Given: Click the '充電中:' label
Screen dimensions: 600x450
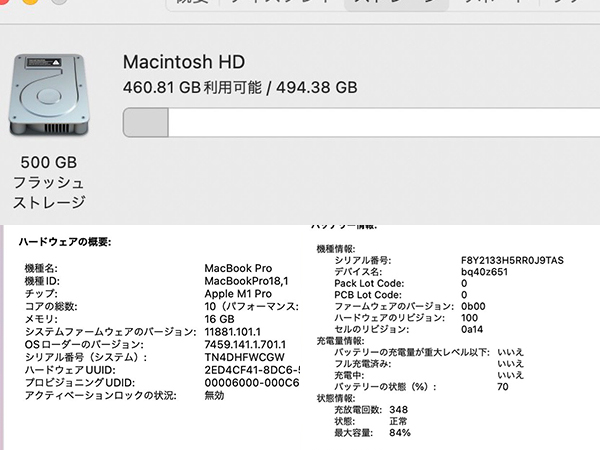Looking at the screenshot, I should click(x=349, y=375).
